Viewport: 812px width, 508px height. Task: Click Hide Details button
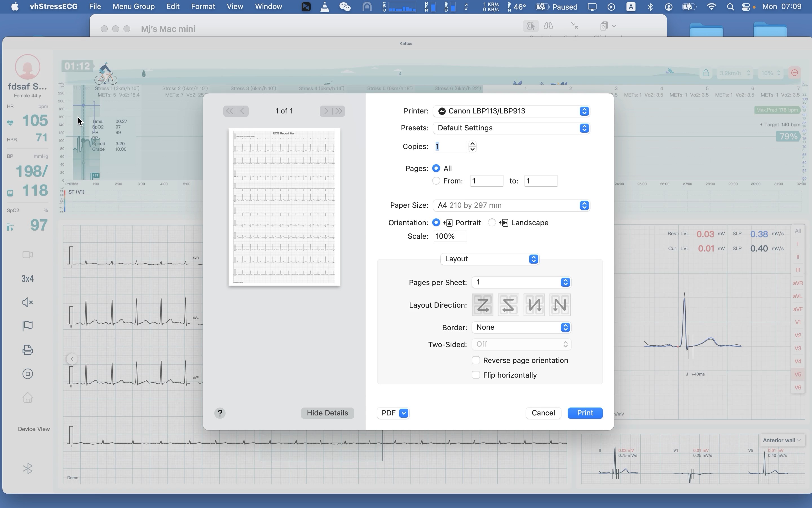[x=327, y=413]
